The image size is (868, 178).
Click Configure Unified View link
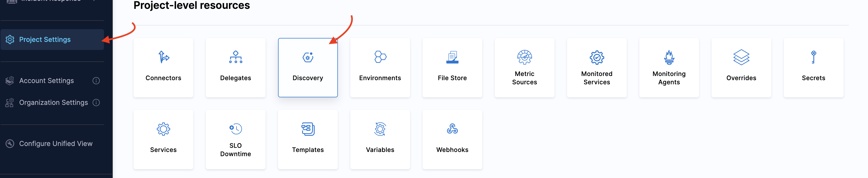pyautogui.click(x=56, y=144)
